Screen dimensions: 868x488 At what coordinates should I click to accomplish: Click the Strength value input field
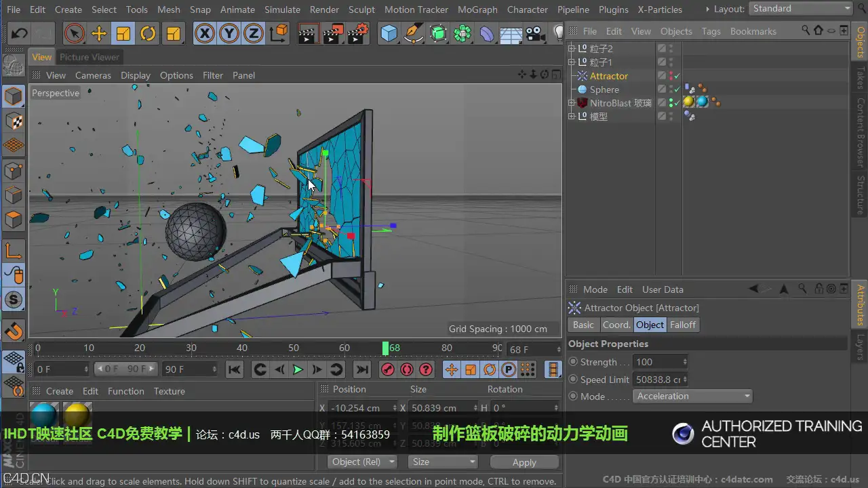[x=657, y=362]
